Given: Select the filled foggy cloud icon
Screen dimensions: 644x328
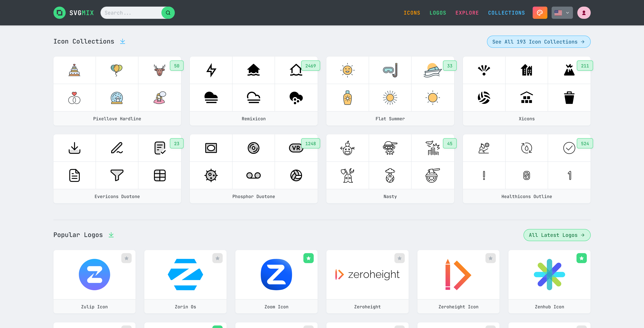Looking at the screenshot, I should [211, 98].
